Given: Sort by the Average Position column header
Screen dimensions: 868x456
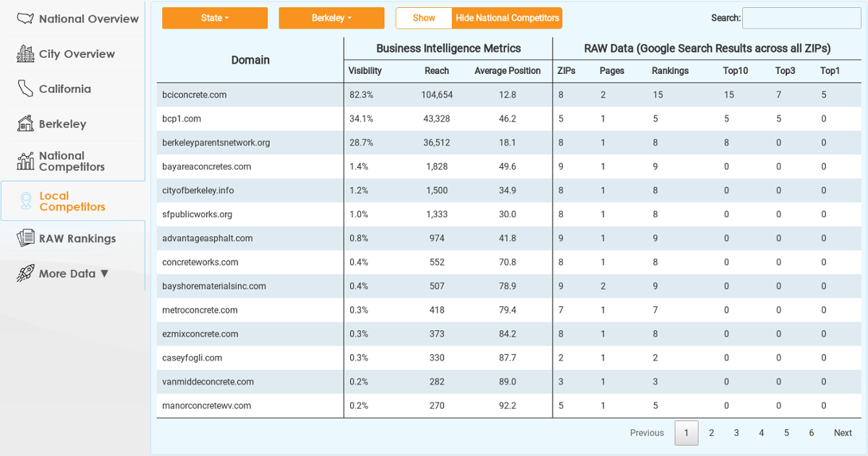Looking at the screenshot, I should pos(508,71).
